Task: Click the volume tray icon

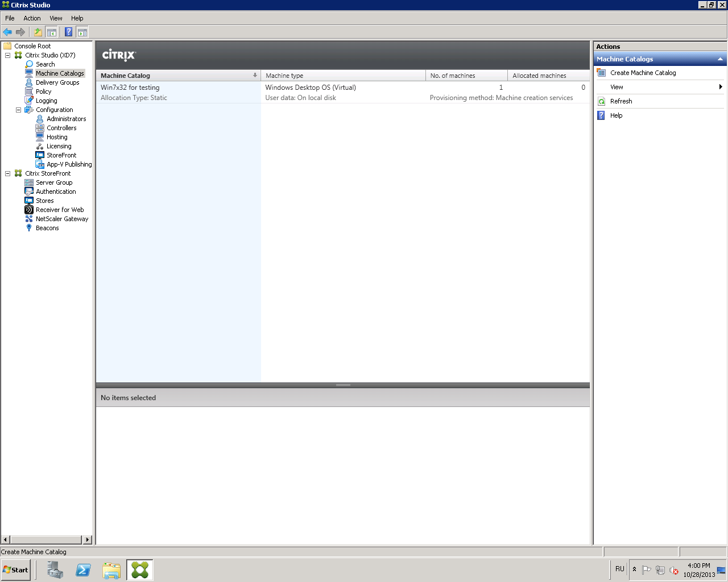Action: pyautogui.click(x=674, y=570)
